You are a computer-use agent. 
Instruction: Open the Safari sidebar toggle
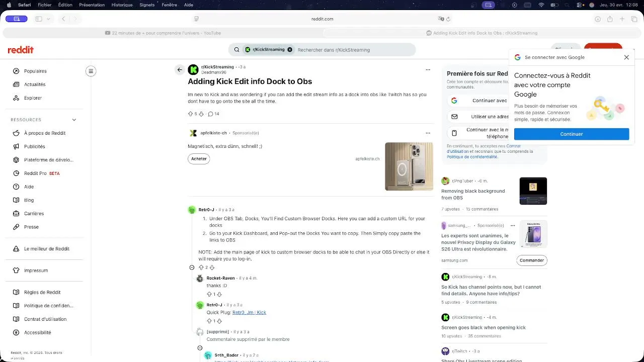tap(39, 19)
